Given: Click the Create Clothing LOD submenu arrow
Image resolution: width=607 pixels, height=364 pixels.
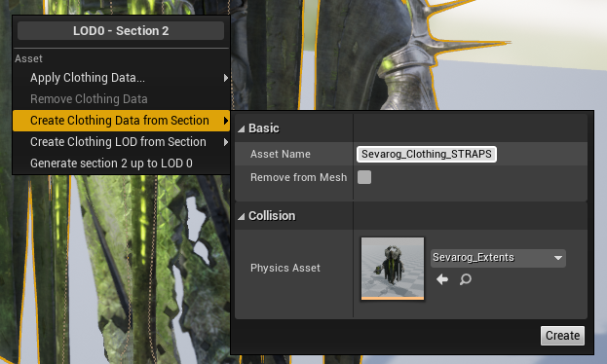Looking at the screenshot, I should [226, 142].
